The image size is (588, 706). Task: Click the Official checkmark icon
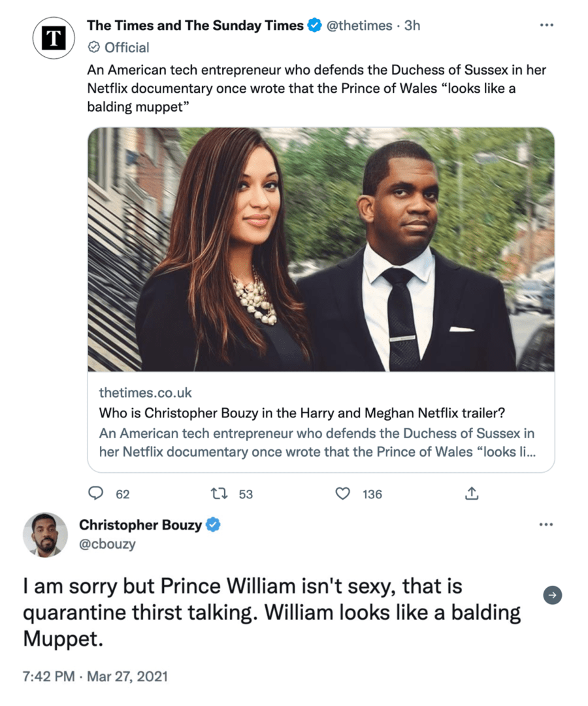coord(93,48)
